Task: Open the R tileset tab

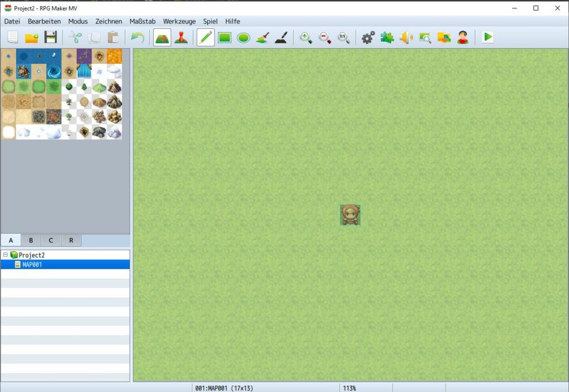Action: tap(71, 240)
